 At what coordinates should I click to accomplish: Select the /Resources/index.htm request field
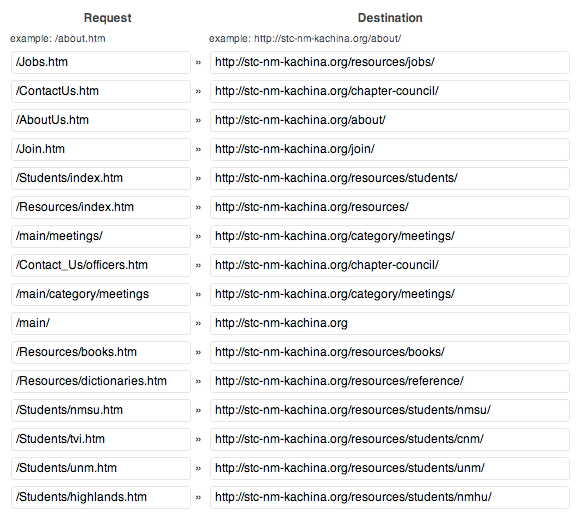tap(101, 207)
